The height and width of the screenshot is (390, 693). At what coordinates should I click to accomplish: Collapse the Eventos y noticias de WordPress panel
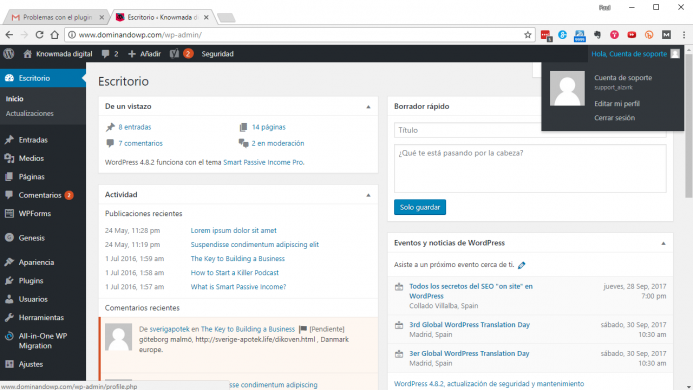[663, 243]
